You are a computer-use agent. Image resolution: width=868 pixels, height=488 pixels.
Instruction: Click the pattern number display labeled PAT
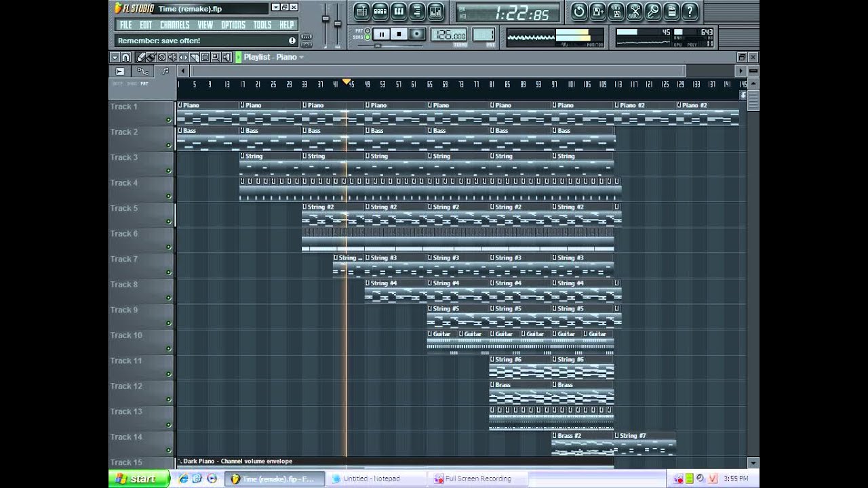point(484,35)
